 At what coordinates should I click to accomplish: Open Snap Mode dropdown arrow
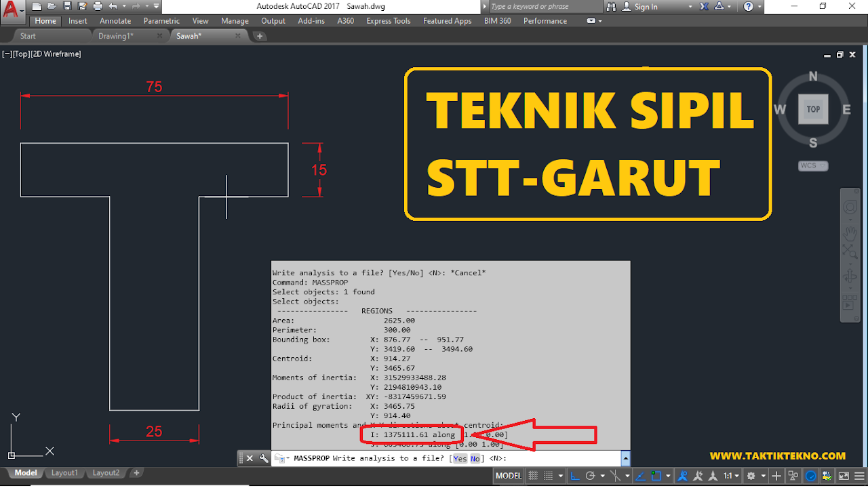coord(561,476)
